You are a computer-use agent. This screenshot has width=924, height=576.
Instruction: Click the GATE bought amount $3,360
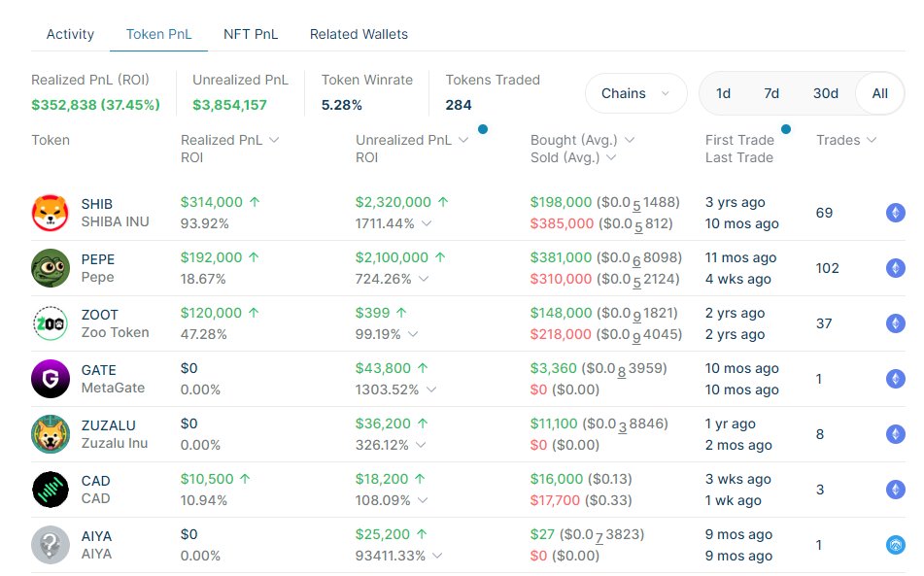[x=554, y=368]
